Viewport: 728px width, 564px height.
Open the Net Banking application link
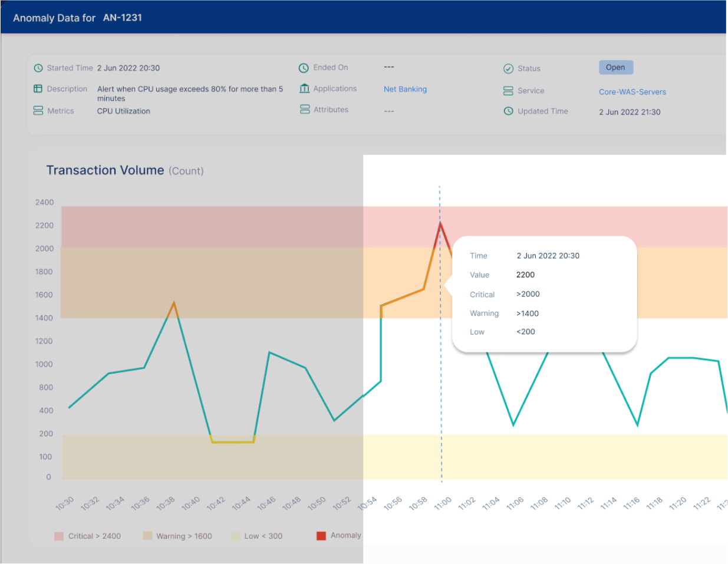click(405, 89)
